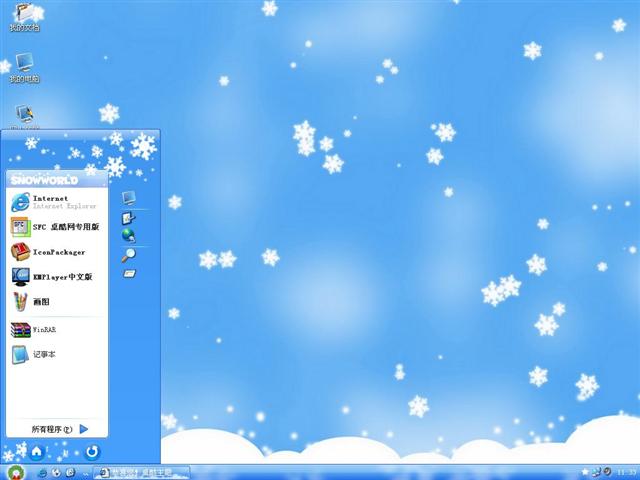Click the SFC application icon
This screenshot has width=640, height=480.
[20, 227]
